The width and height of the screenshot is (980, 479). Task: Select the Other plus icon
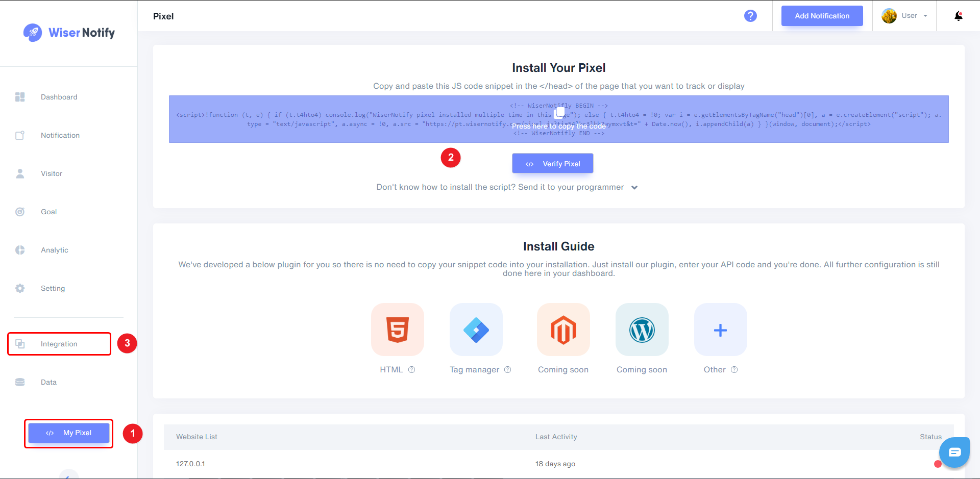[x=721, y=330]
